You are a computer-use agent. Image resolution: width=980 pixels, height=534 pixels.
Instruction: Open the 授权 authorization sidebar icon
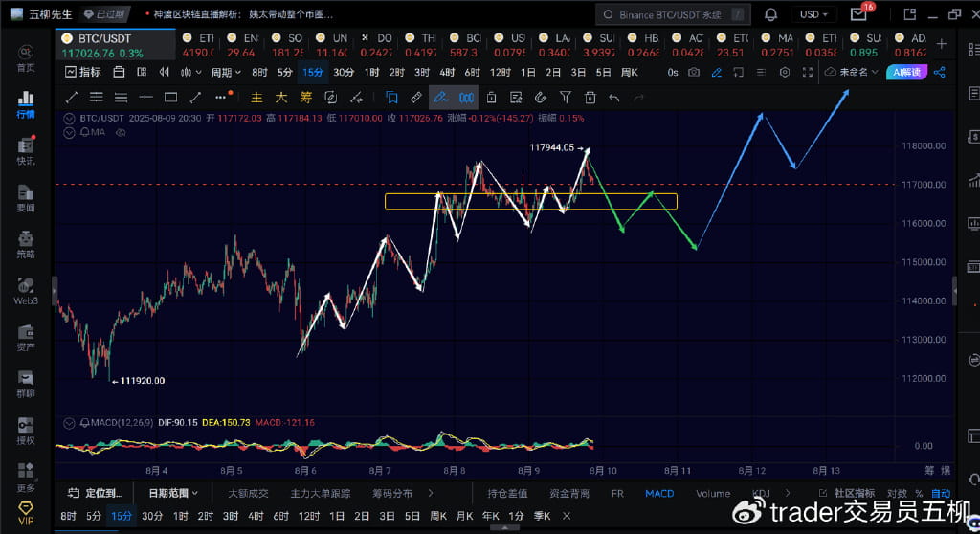[26, 431]
